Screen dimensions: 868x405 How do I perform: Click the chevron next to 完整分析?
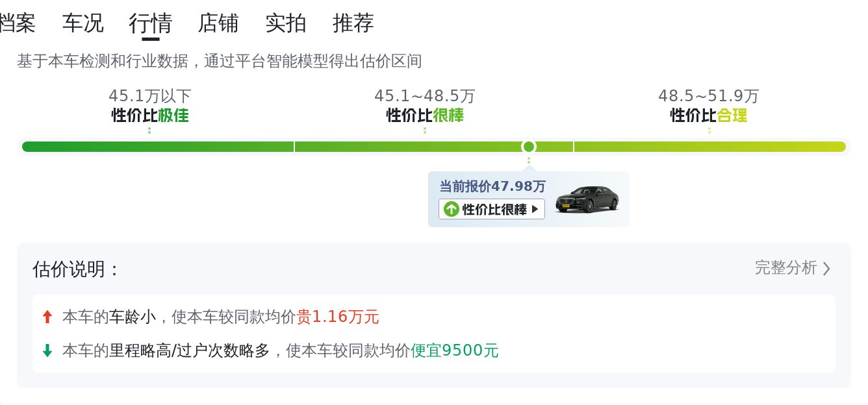coord(826,269)
